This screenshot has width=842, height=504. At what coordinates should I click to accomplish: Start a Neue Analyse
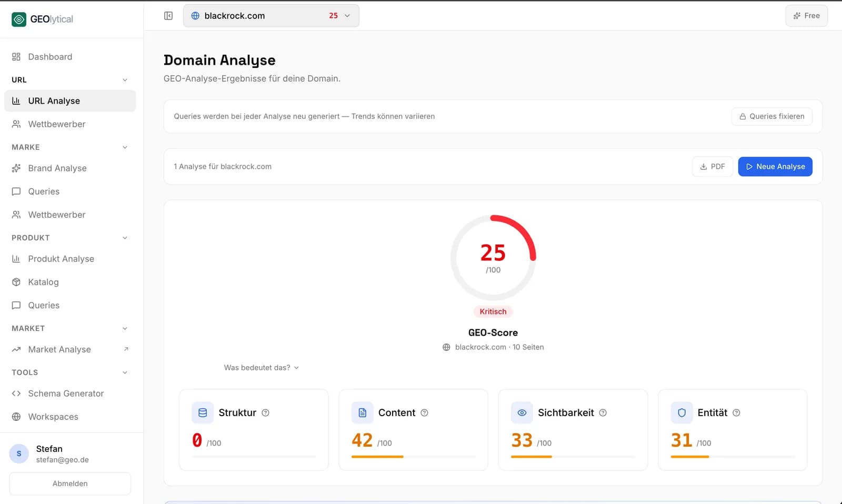point(775,167)
